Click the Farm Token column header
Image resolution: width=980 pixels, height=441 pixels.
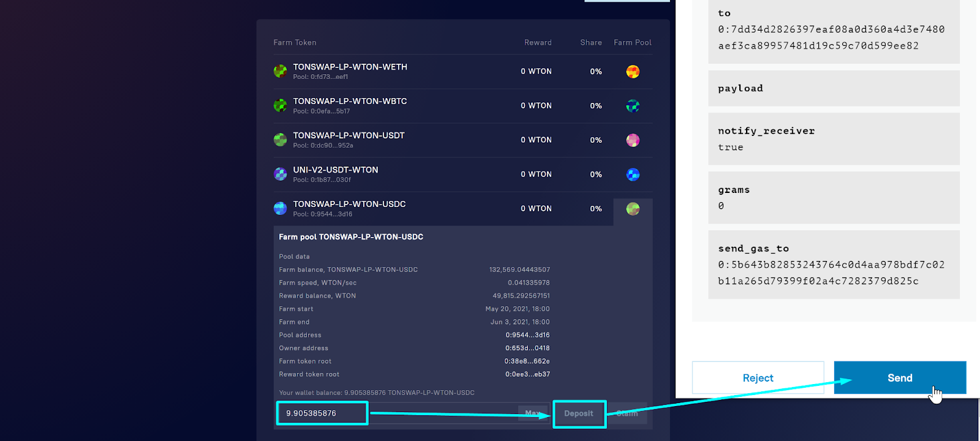pyautogui.click(x=295, y=42)
